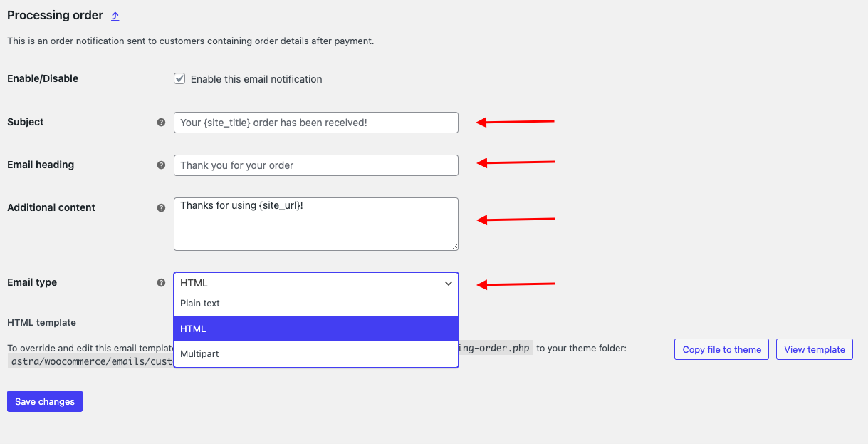Viewport: 868px width, 444px height.
Task: Click the help icon for Email type
Action: [x=161, y=282]
